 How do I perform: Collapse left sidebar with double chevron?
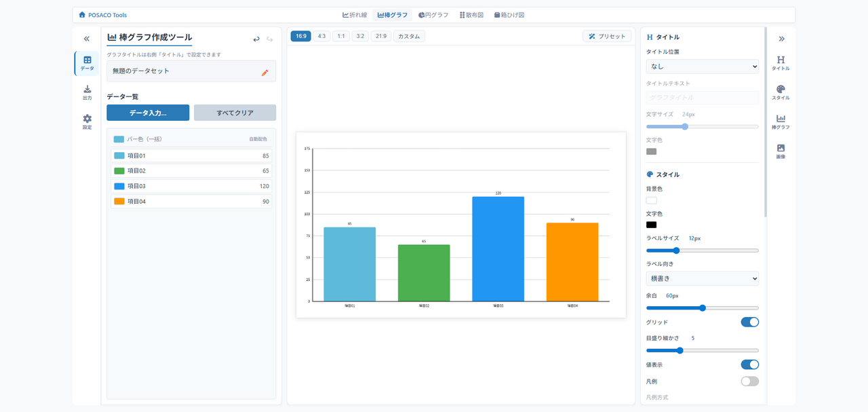(x=87, y=39)
